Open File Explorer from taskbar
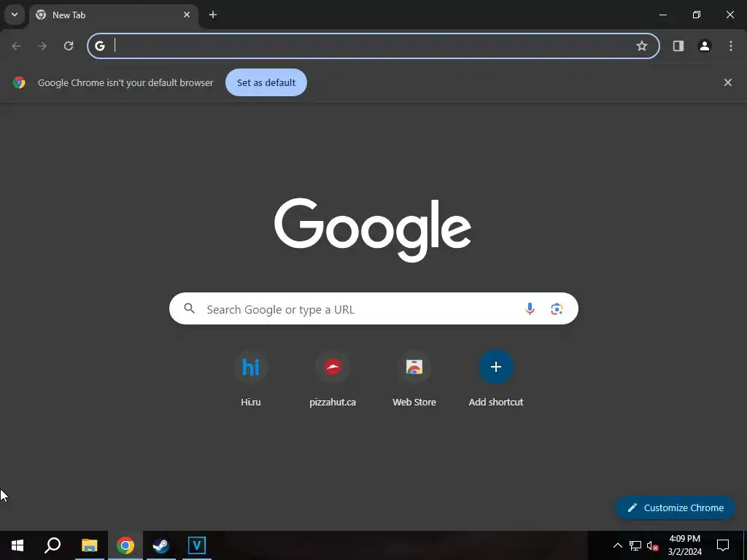The width and height of the screenshot is (747, 560). pos(89,545)
